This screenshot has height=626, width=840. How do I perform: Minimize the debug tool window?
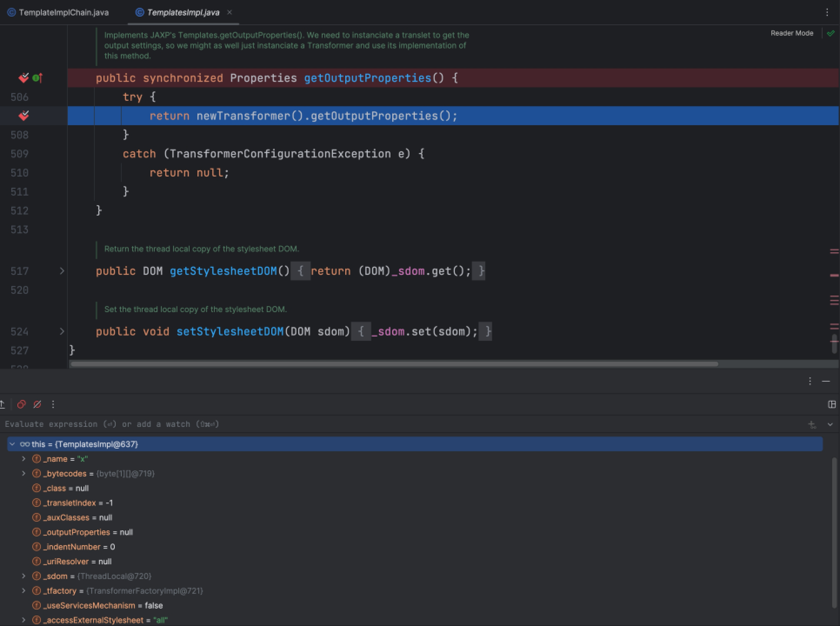click(826, 381)
